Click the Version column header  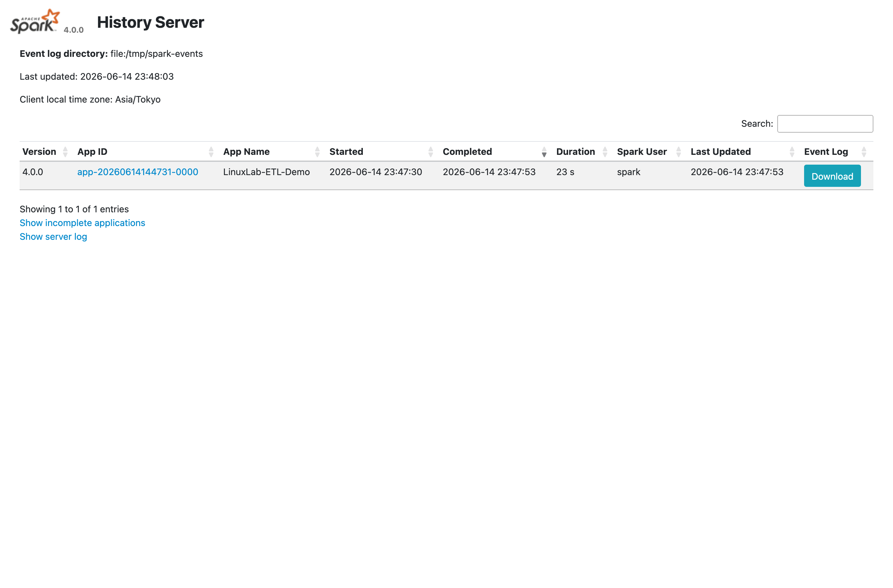(x=40, y=152)
